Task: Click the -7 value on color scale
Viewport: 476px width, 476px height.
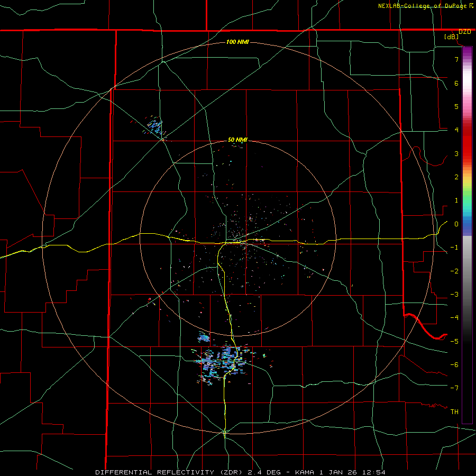Action: pyautogui.click(x=454, y=388)
